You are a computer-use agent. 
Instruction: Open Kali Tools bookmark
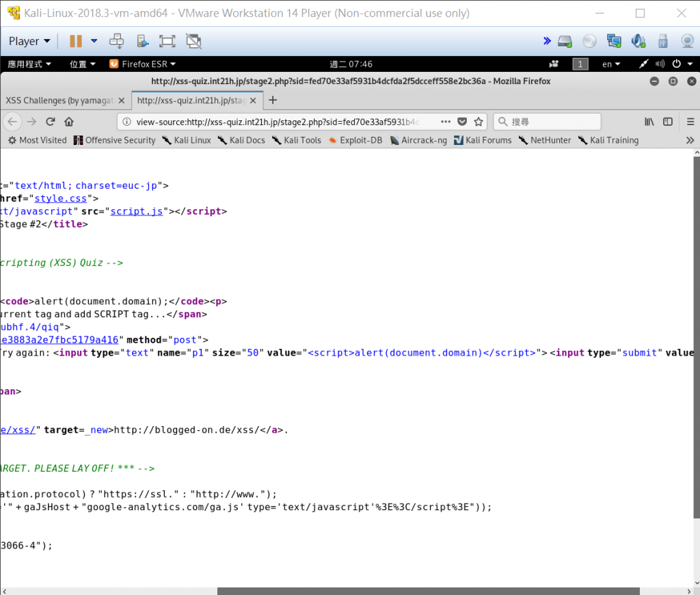click(297, 140)
